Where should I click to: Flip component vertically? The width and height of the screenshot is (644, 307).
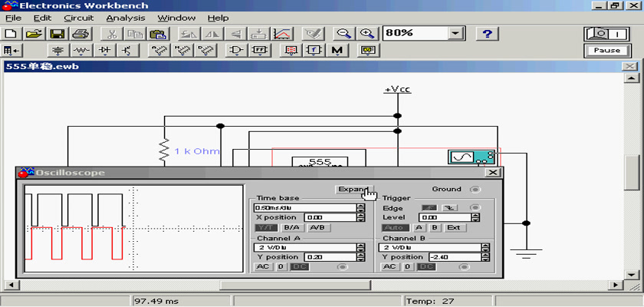coord(236,33)
